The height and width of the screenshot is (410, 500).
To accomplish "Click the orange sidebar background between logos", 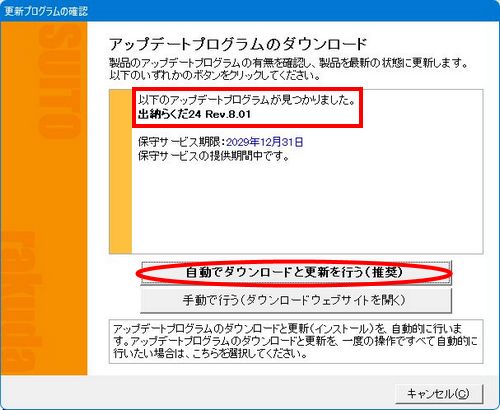I will [x=43, y=183].
